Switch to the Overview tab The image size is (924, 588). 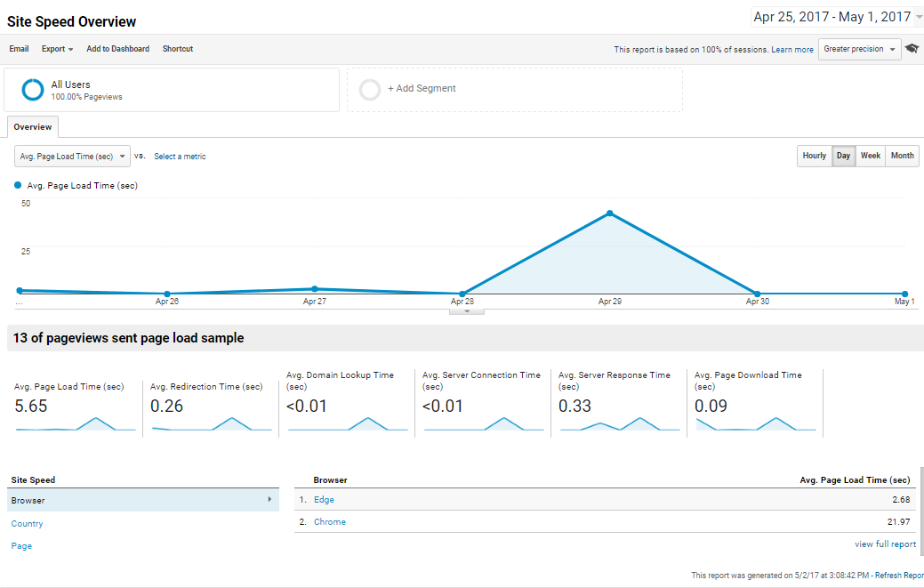point(32,126)
